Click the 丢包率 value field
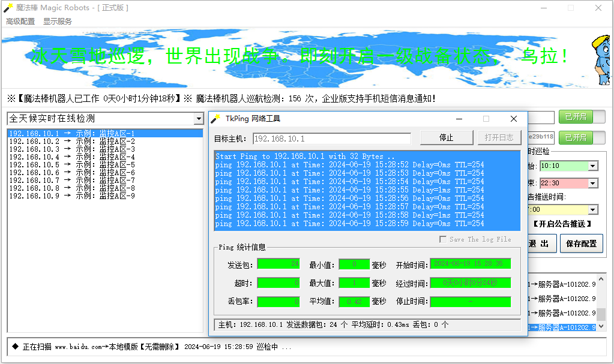614x364 pixels. coord(278,302)
